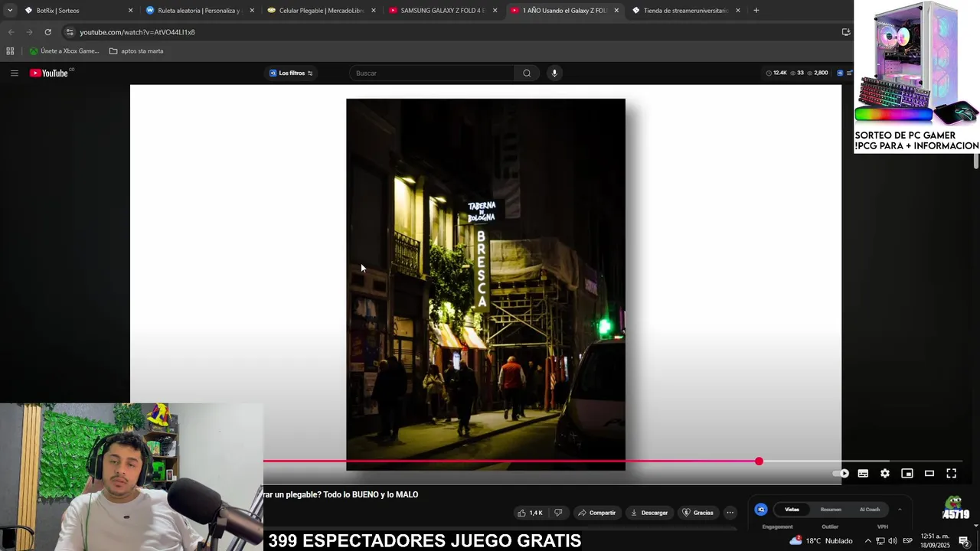Open Únete a Xbox Game bookmark
980x551 pixels.
(64, 51)
